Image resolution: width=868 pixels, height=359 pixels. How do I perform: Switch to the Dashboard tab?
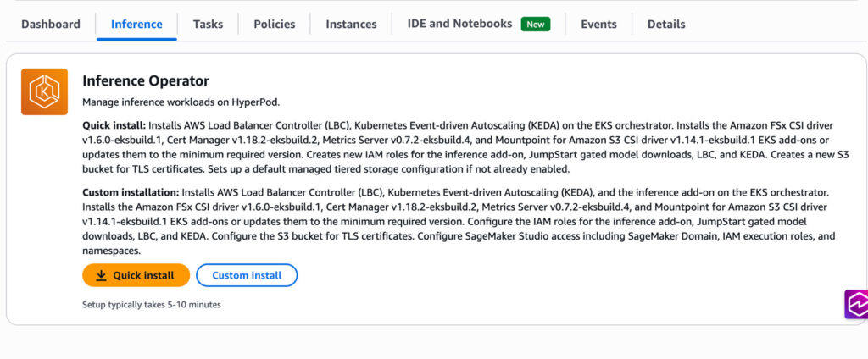(51, 24)
